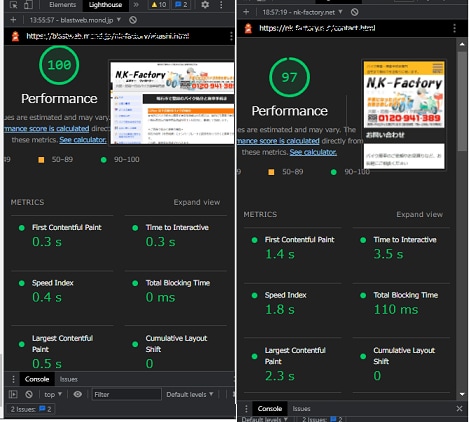Open the 13:55:57 blastweb.mond.jp report dropdown
Image resolution: width=470 pixels, height=422 pixels.
pos(75,20)
